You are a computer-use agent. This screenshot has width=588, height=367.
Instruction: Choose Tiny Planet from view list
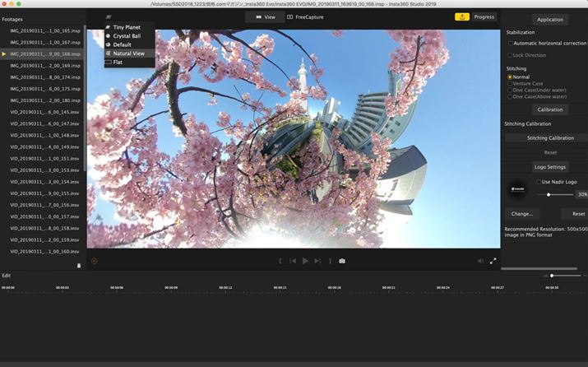pyautogui.click(x=126, y=27)
